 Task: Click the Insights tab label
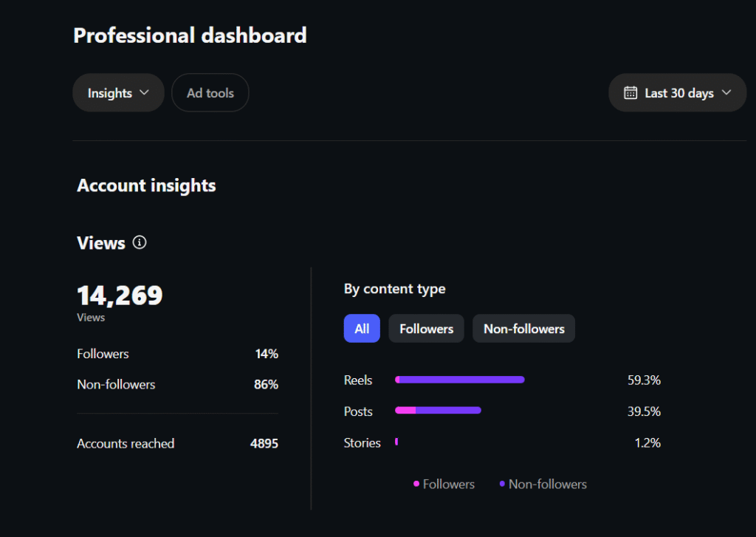pyautogui.click(x=110, y=93)
